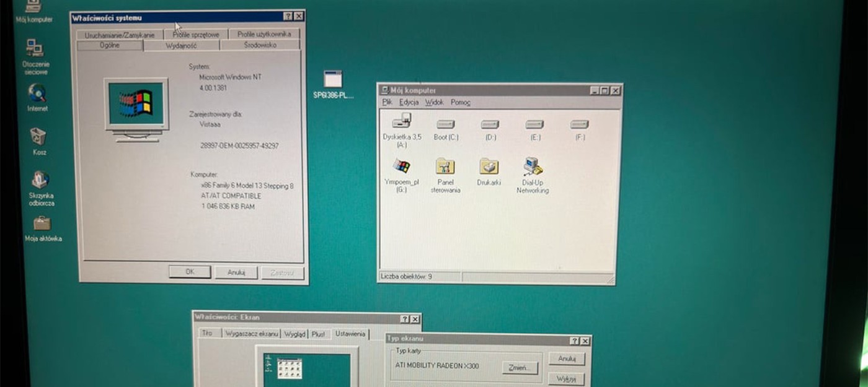Open the Moja aktówka briefcase icon
This screenshot has width=868, height=387.
point(43,228)
